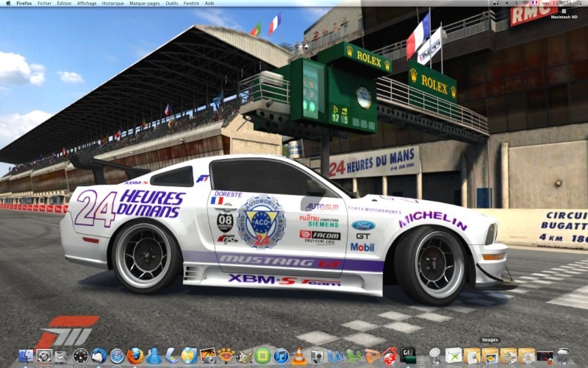Launch Microsoft PowerPoint from the dock

click(x=373, y=355)
